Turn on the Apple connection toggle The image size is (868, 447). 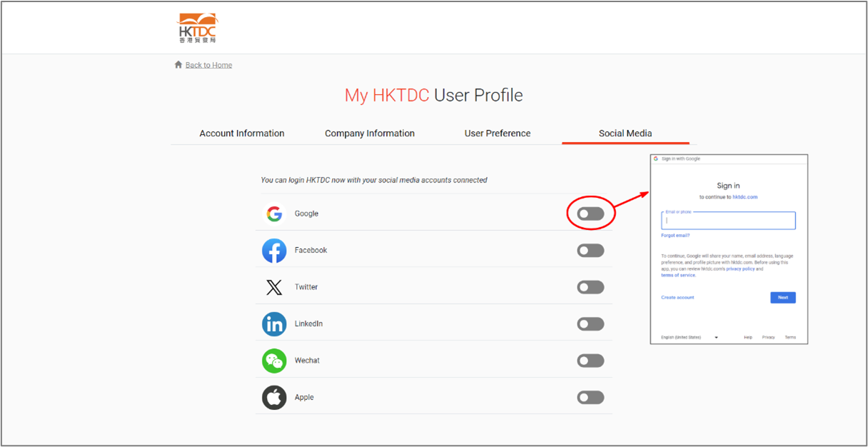pyautogui.click(x=590, y=398)
